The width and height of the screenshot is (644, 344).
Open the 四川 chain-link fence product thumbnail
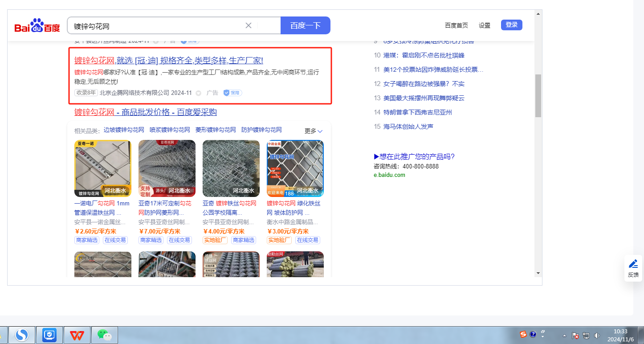coord(103,264)
